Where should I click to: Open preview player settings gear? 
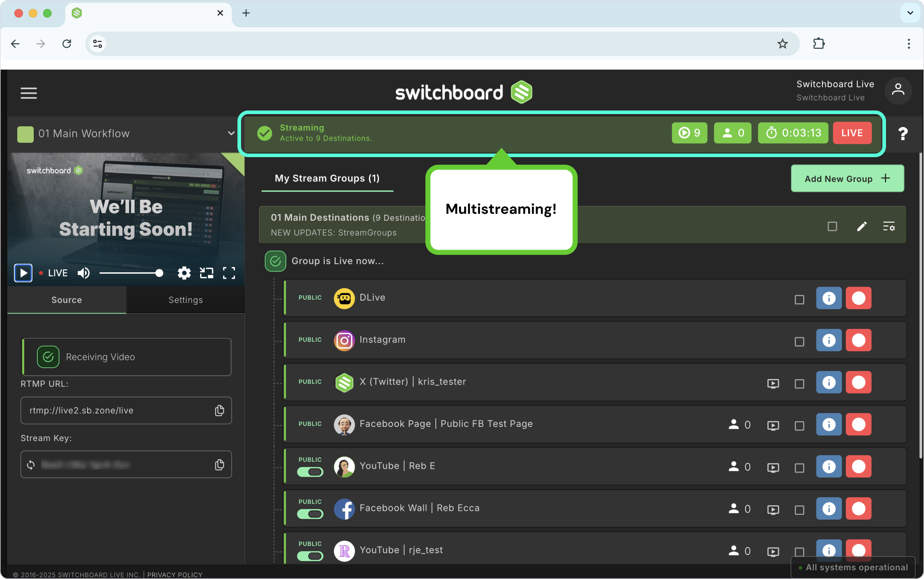184,273
